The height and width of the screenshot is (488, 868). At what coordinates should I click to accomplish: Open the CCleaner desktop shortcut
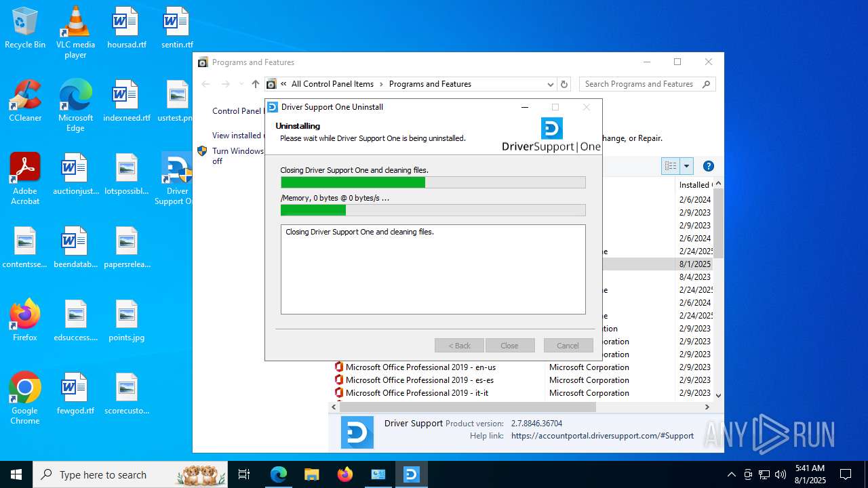click(25, 102)
